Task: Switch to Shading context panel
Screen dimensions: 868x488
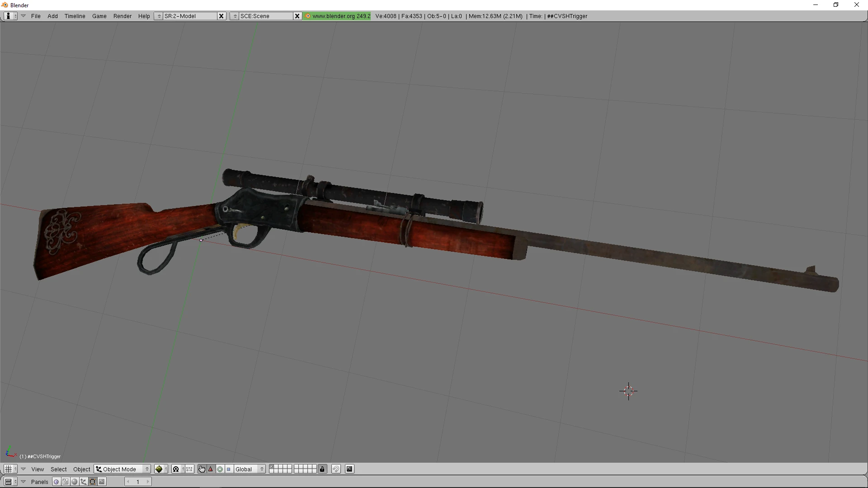Action: pyautogui.click(x=75, y=482)
